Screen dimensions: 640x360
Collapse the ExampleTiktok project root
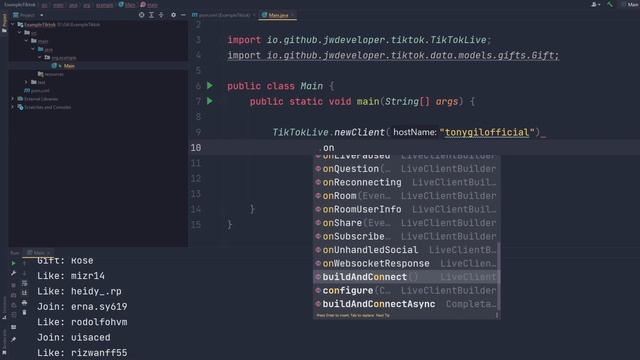point(13,24)
